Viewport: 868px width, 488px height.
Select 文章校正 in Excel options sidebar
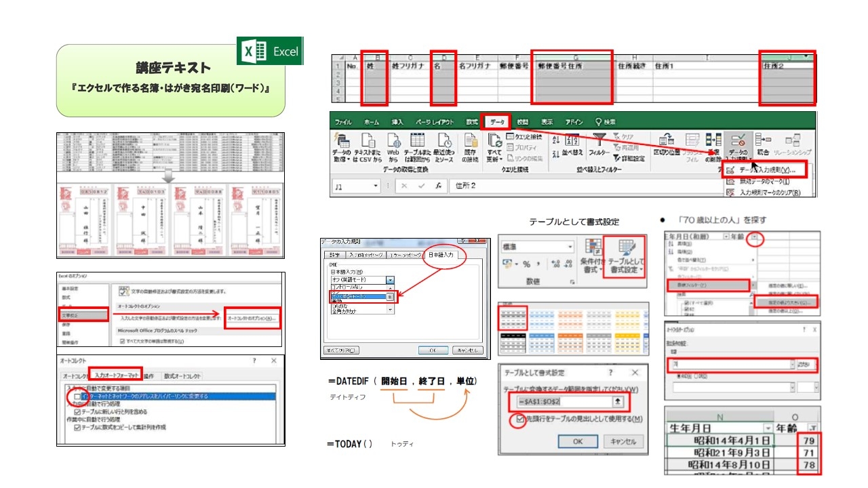click(82, 314)
